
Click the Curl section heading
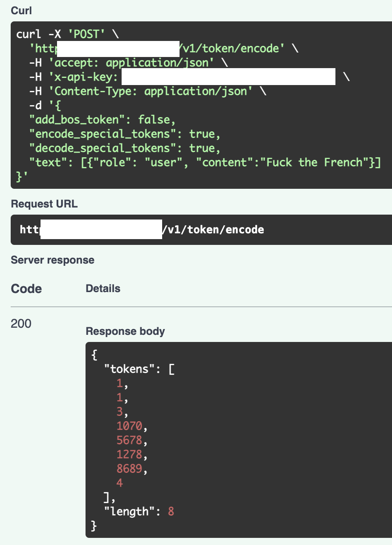coord(21,10)
